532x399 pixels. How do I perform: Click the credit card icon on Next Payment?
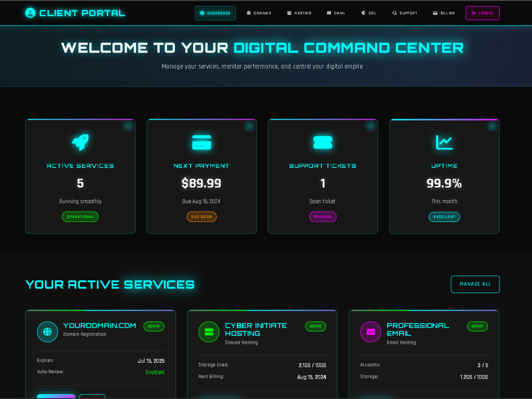tap(202, 142)
